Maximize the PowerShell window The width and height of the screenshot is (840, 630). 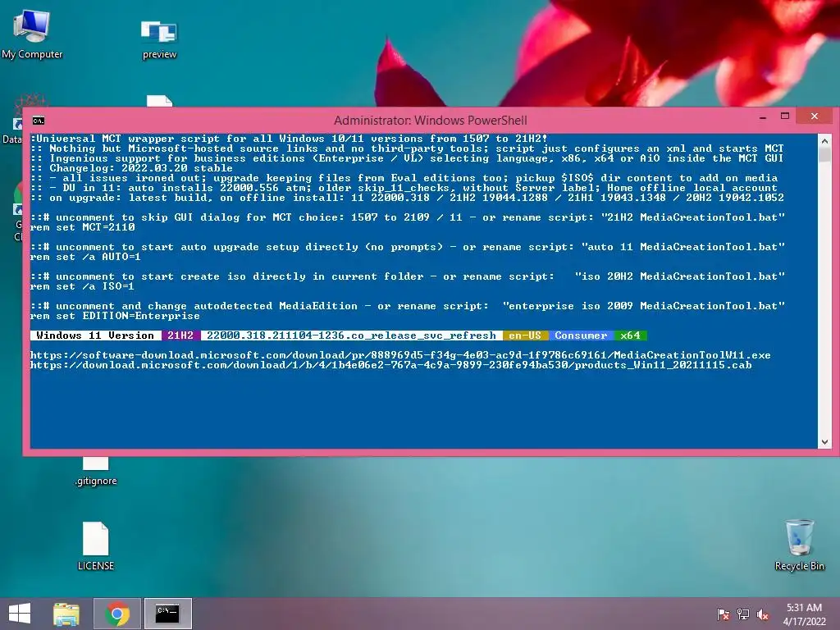coord(785,116)
